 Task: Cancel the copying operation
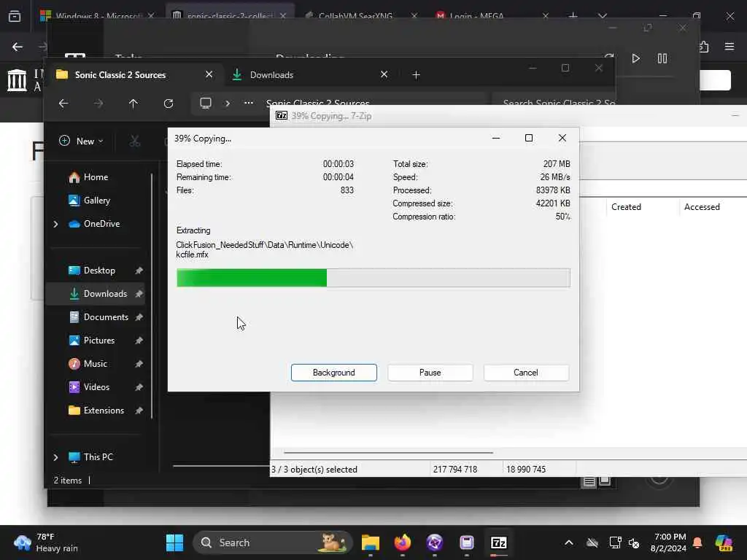pos(525,373)
